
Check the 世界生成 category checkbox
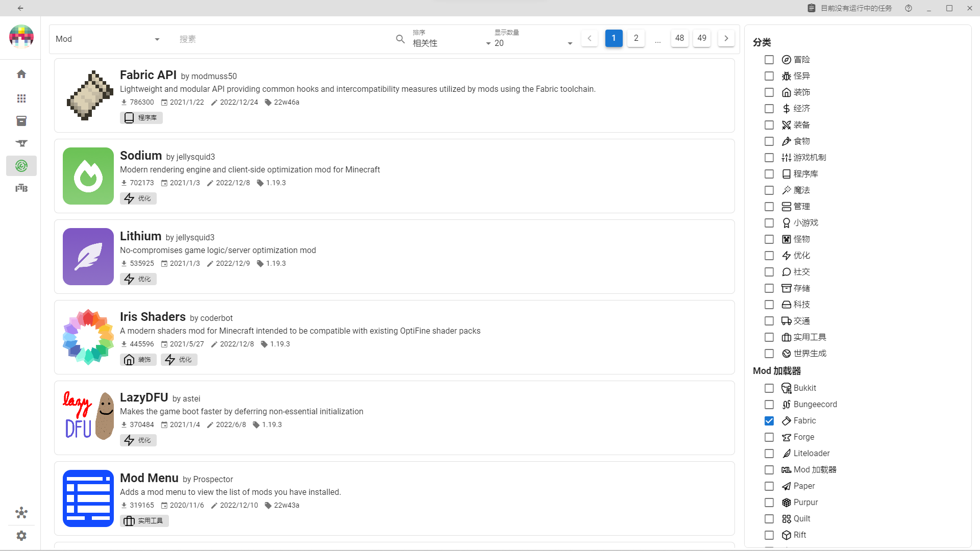click(769, 354)
